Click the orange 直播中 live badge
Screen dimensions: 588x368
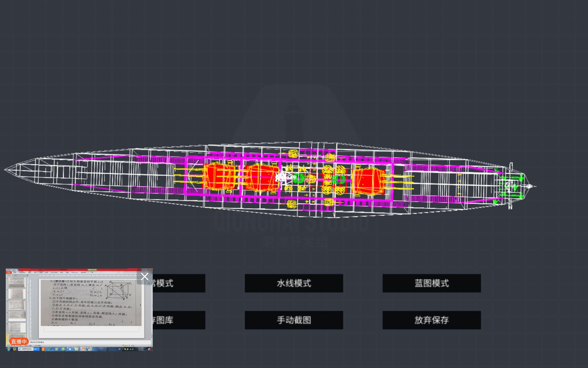click(19, 342)
